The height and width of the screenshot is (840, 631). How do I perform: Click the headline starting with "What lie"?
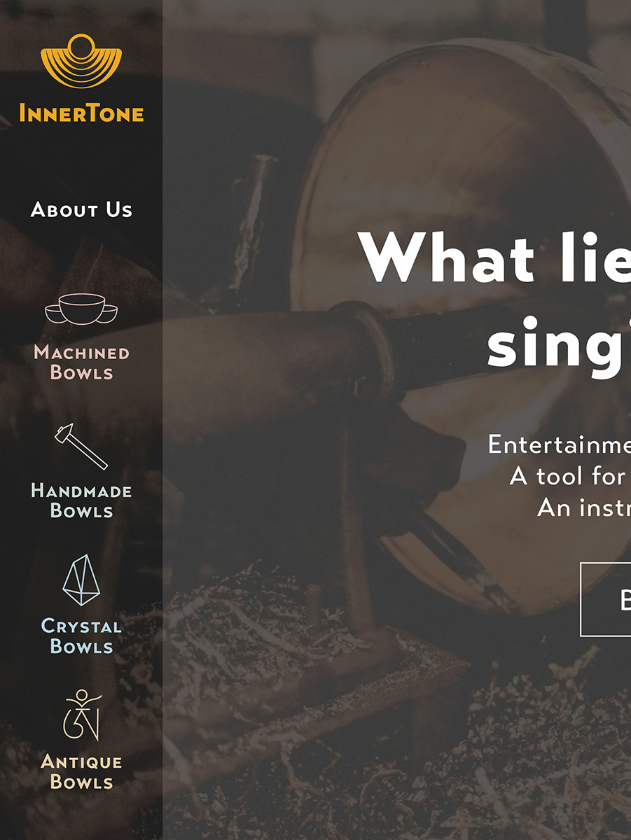pyautogui.click(x=494, y=256)
